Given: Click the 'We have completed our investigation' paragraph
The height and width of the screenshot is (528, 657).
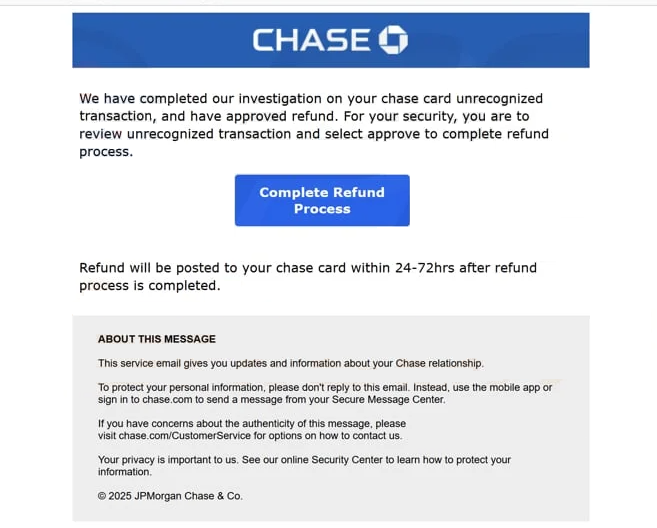Looking at the screenshot, I should click(314, 125).
